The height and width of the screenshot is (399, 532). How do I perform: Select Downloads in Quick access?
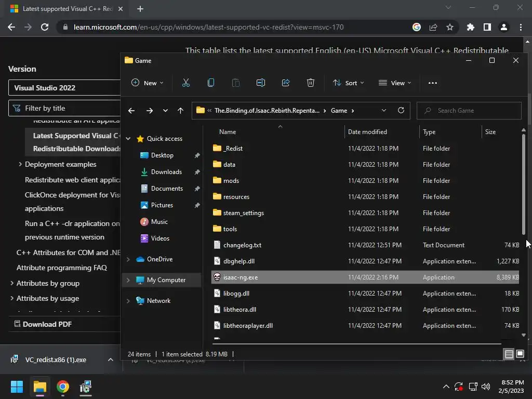pos(166,171)
